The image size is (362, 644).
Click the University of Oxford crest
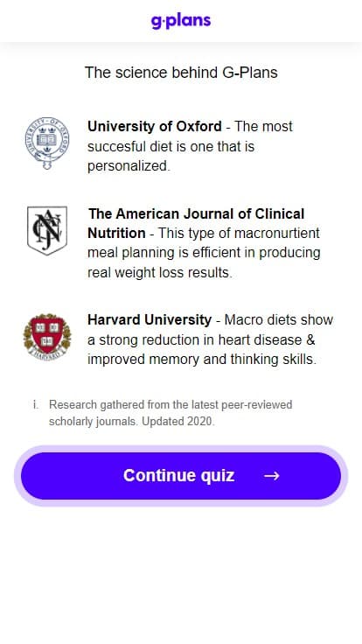[47, 143]
